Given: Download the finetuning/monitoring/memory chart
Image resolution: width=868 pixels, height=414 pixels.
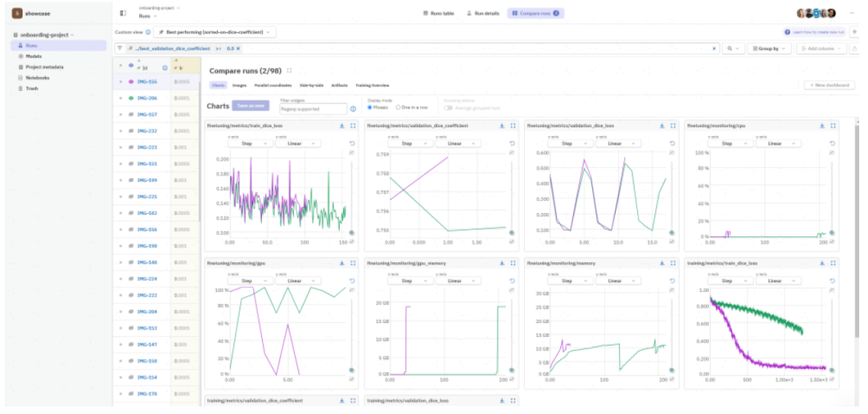Looking at the screenshot, I should click(661, 264).
